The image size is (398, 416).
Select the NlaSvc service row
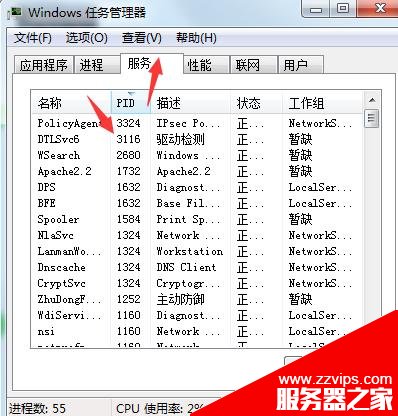[x=196, y=235]
